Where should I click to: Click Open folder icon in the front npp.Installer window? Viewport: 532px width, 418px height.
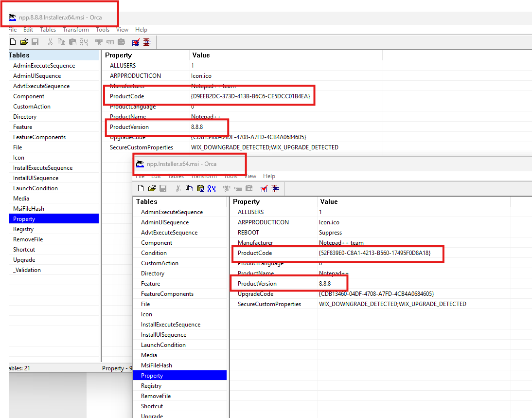pos(152,188)
